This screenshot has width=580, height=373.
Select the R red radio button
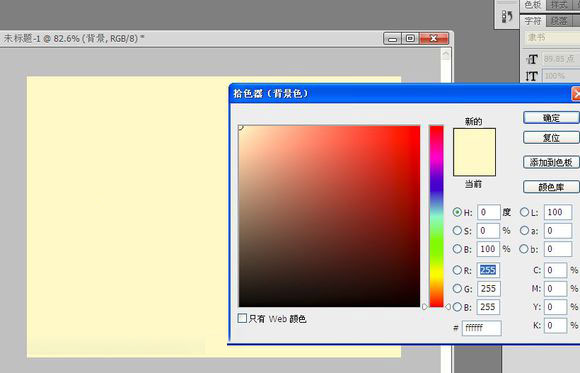(457, 270)
